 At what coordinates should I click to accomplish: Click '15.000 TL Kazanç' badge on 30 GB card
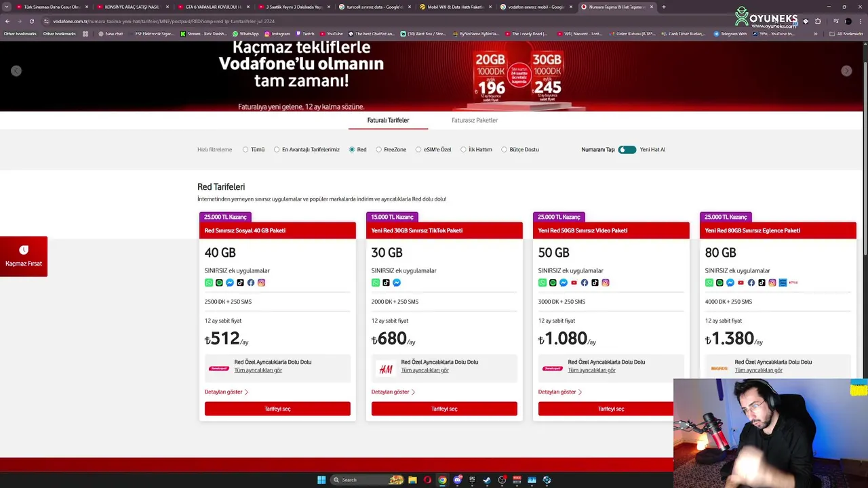click(392, 217)
